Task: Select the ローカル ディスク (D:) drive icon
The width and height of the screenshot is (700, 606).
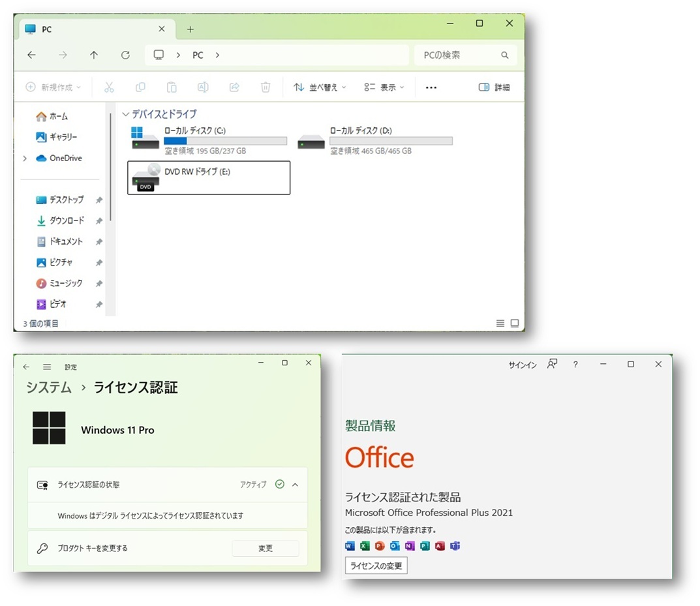Action: pos(311,142)
